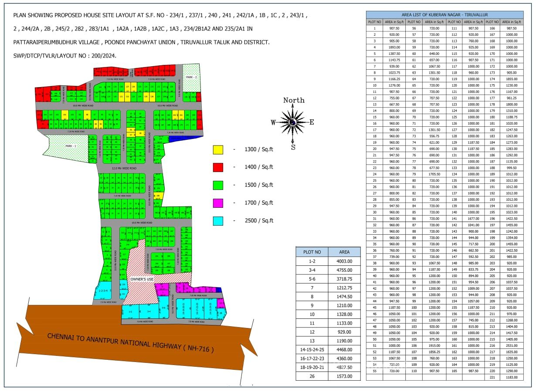Select the 1573.00 area for plot 26

click(x=344, y=376)
